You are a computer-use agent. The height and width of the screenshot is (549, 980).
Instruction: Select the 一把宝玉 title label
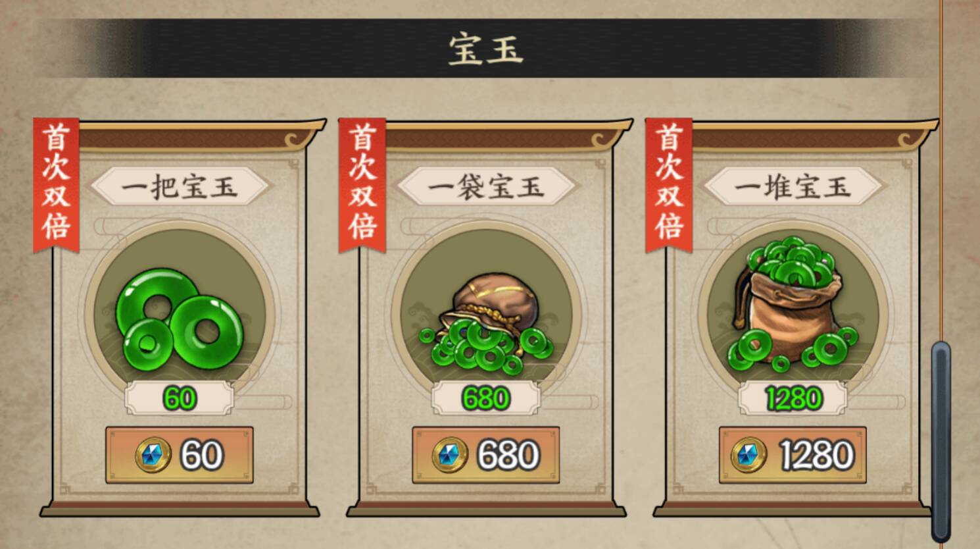(x=180, y=187)
